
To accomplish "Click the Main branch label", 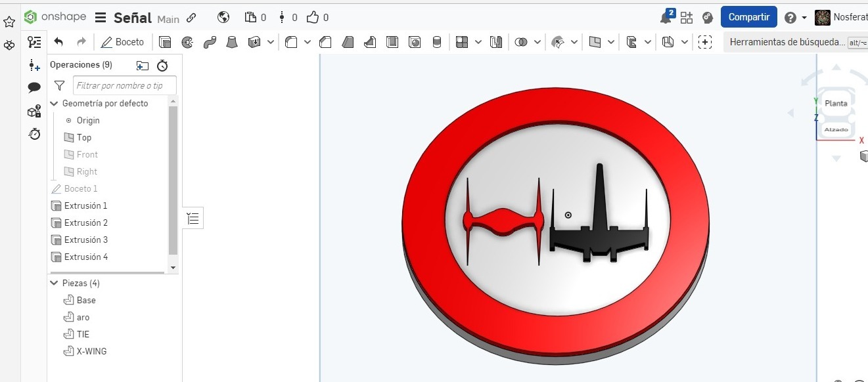I will [x=168, y=19].
